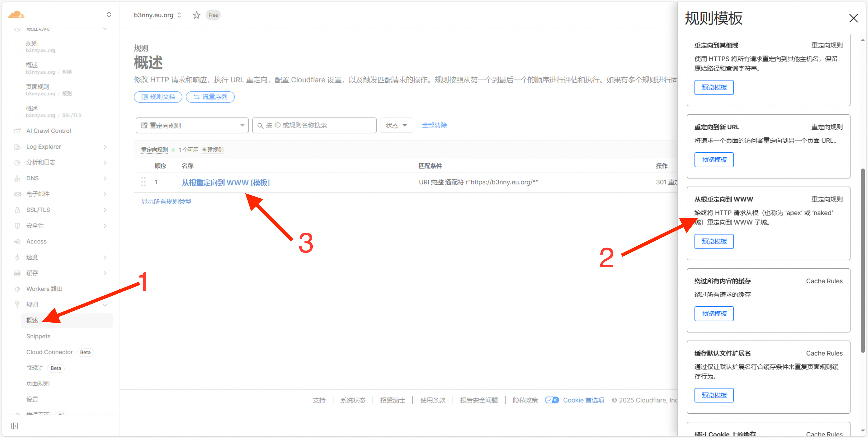This screenshot has height=438, width=868.
Task: Star the b3nny.eu.org domain as favorite
Action: [196, 15]
